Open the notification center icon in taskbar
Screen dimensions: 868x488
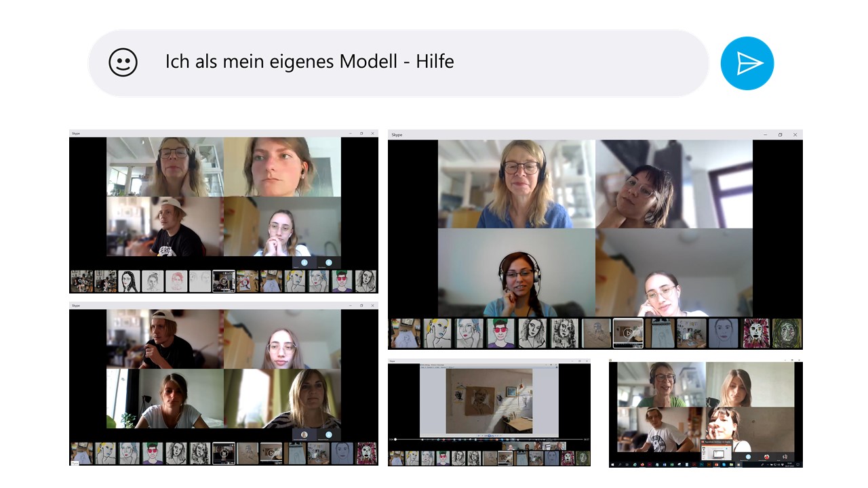798,465
